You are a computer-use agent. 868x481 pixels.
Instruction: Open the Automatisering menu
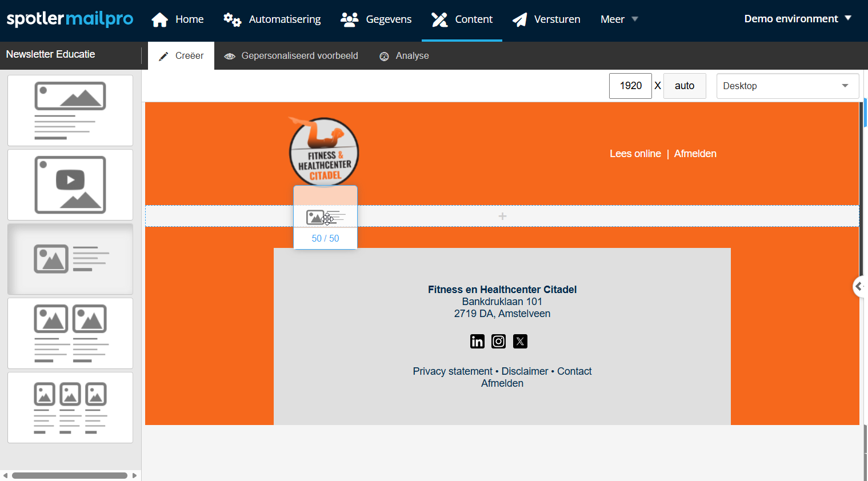(272, 19)
